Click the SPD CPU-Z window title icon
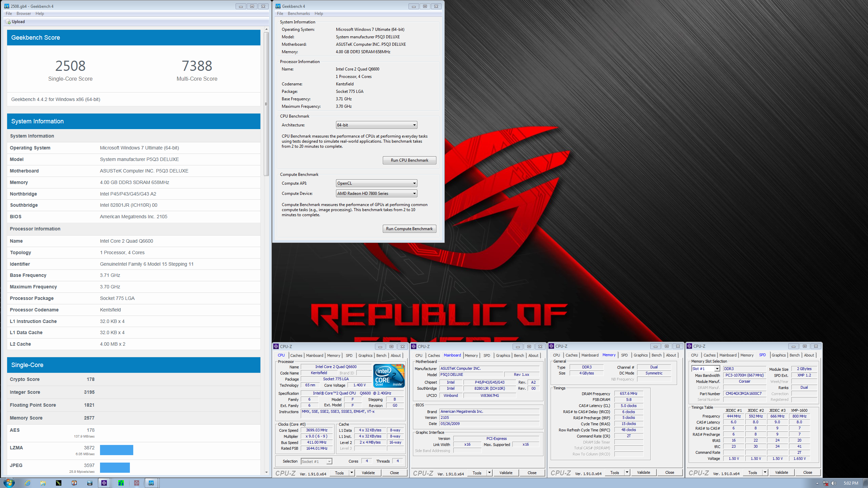 tap(689, 346)
